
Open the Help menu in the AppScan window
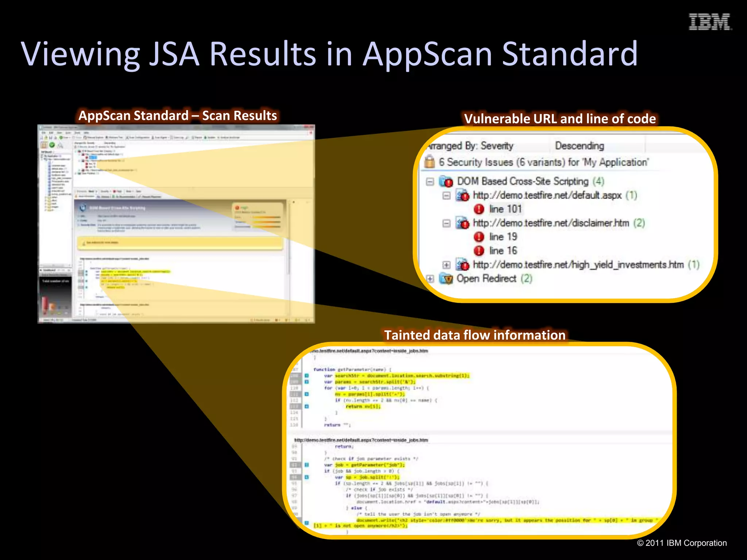click(86, 133)
